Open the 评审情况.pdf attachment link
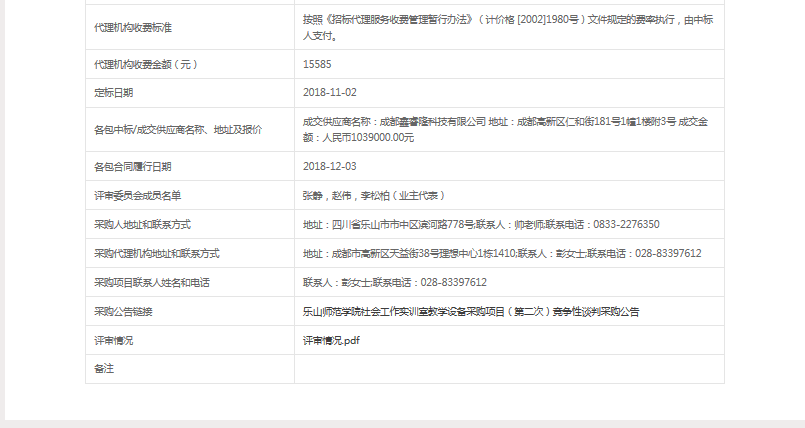The height and width of the screenshot is (428, 805). point(331,340)
